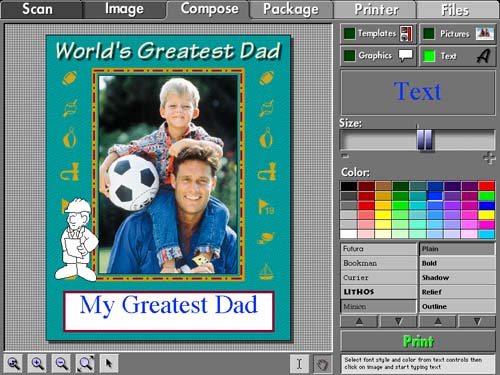Click the zoom out magnifier with minus
The width and height of the screenshot is (500, 375).
[x=61, y=363]
